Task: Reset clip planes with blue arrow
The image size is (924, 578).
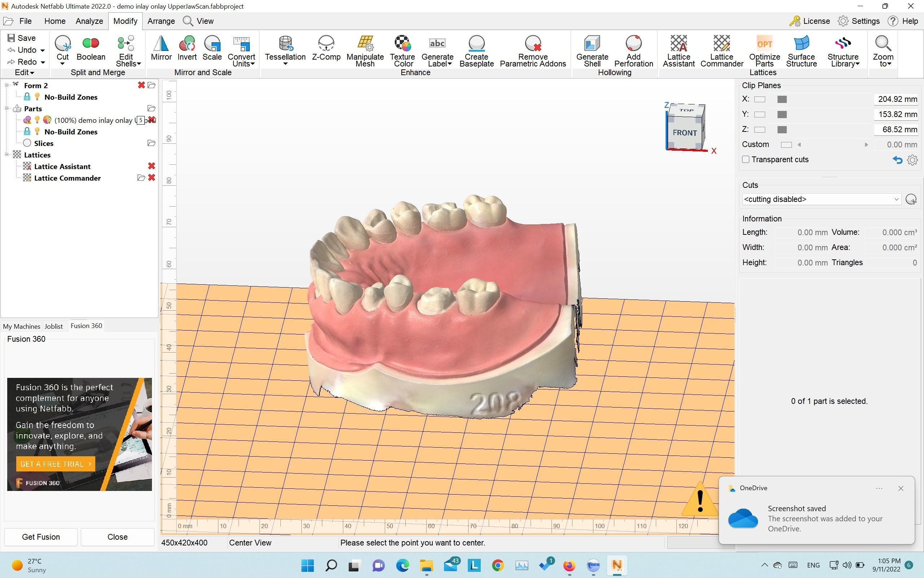Action: coord(897,160)
